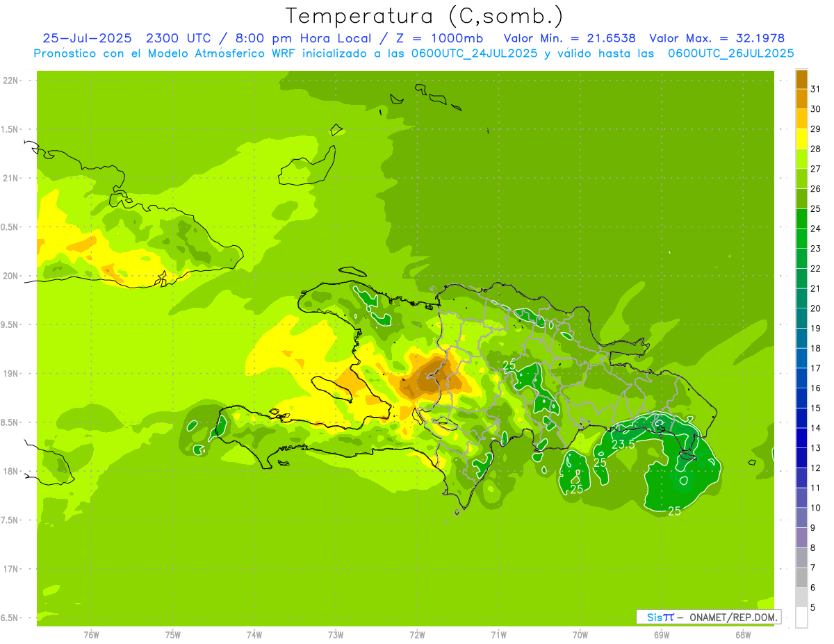The height and width of the screenshot is (644, 834).
Task: Pick the gray legend band between 6 and 7
Action: [801, 578]
